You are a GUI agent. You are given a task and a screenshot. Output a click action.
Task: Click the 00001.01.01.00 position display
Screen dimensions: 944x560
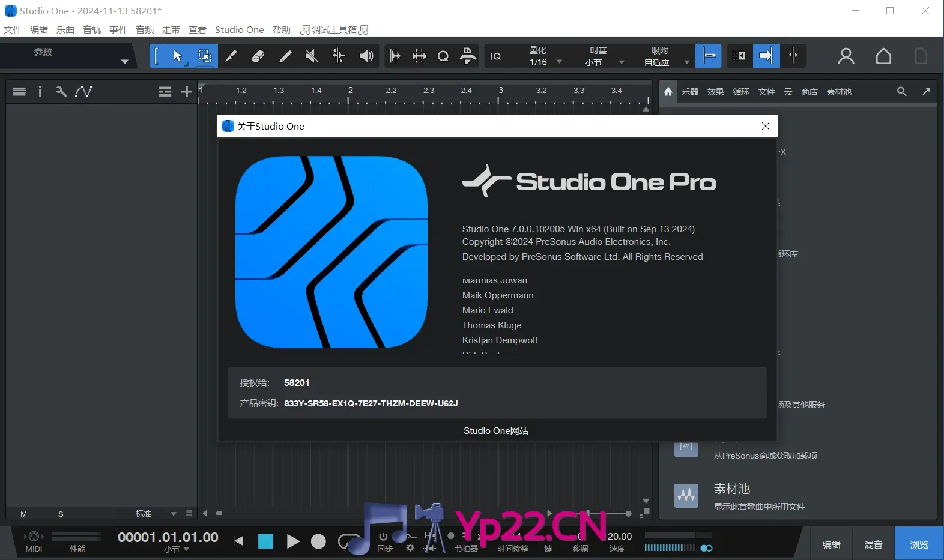coord(168,537)
